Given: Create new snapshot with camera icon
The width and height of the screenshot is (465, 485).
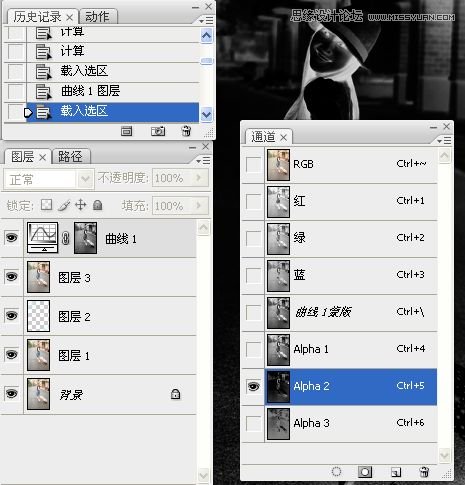Looking at the screenshot, I should [x=158, y=131].
